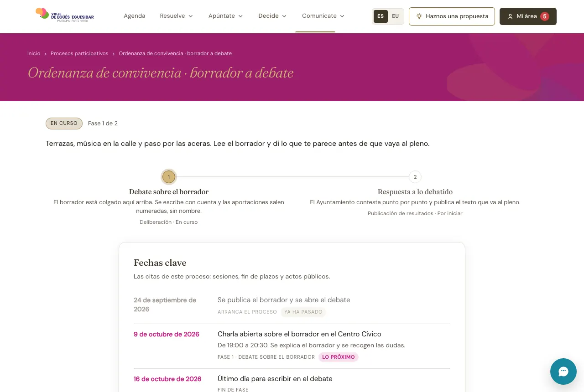Click the user icon in Mi área
Screen dimensions: 584x392
[x=511, y=16]
